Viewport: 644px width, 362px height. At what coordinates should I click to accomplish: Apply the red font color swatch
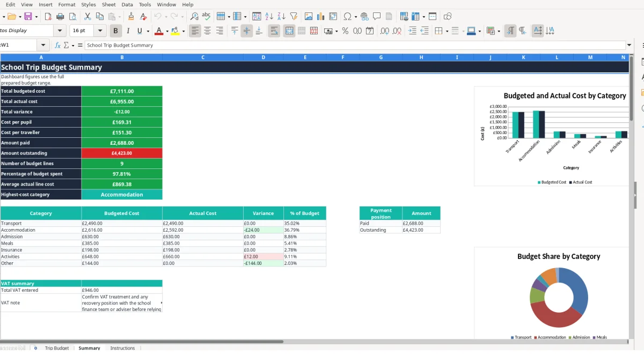[x=159, y=31]
